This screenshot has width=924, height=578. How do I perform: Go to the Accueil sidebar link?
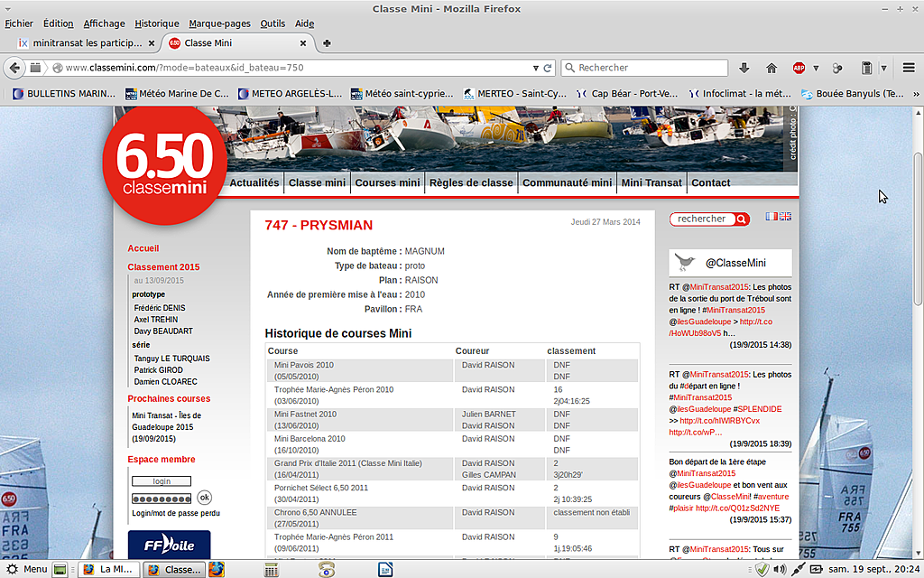[143, 248]
